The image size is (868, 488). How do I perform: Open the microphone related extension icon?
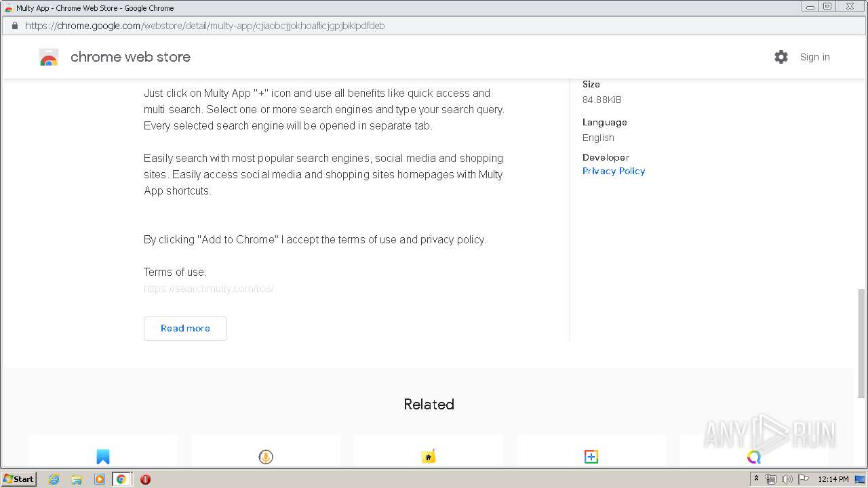[266, 457]
